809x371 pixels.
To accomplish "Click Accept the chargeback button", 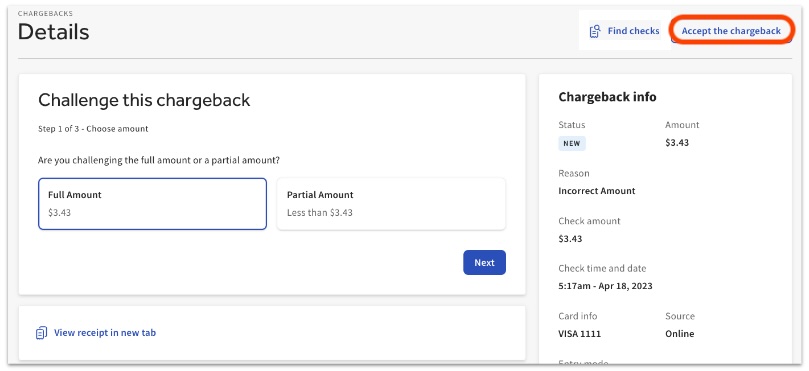I will click(x=731, y=31).
